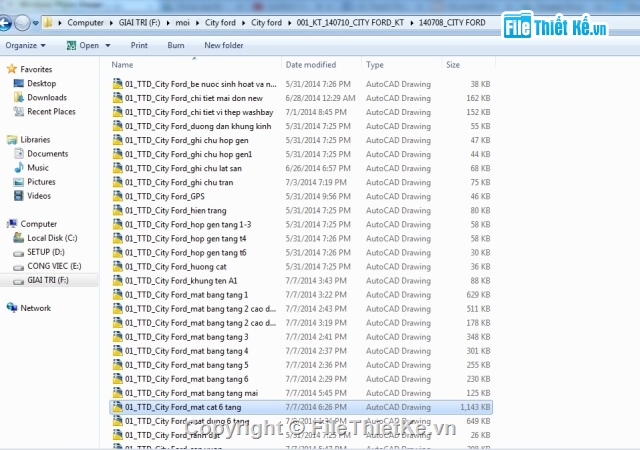The height and width of the screenshot is (450, 640).
Task: Click AutoCAD icon of City Ford_GPS file
Action: (x=118, y=196)
